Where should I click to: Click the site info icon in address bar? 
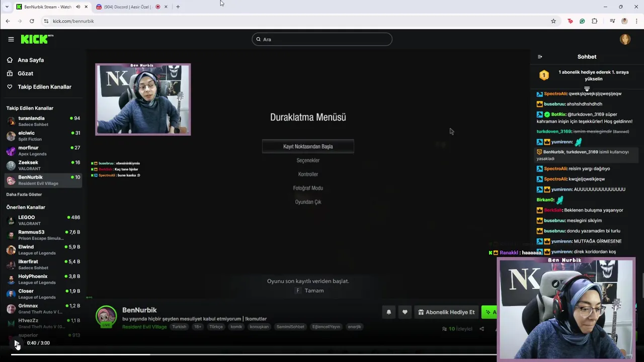point(46,21)
